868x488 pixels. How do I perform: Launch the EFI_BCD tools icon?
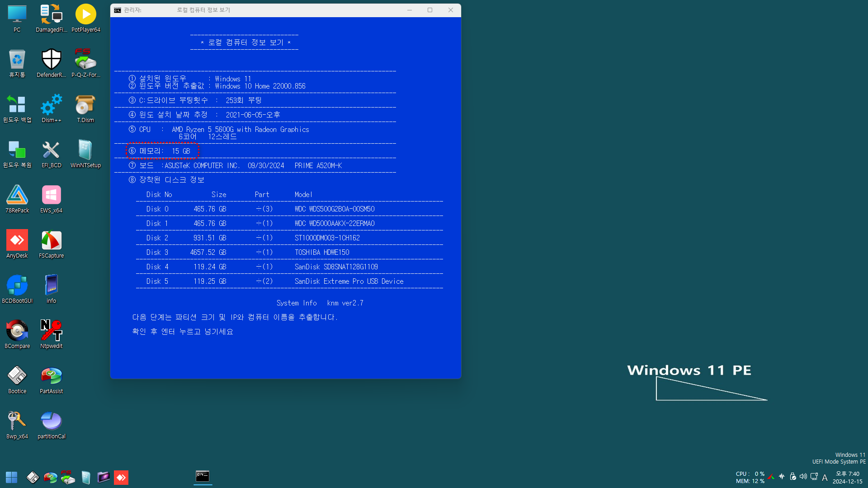tap(51, 154)
